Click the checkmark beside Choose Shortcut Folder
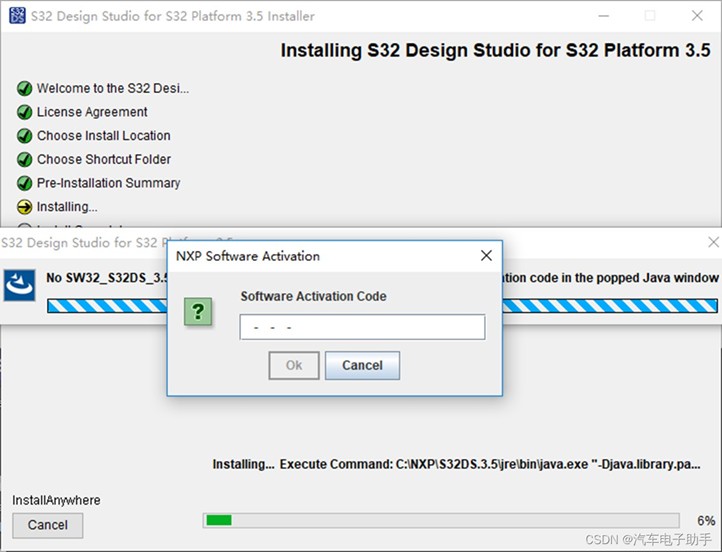 coord(25,159)
